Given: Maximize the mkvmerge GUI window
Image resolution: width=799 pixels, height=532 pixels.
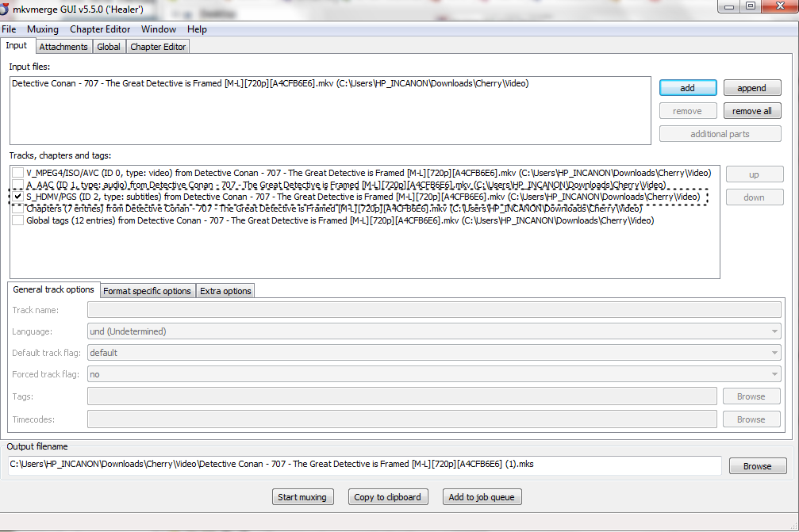Looking at the screenshot, I should [x=751, y=6].
